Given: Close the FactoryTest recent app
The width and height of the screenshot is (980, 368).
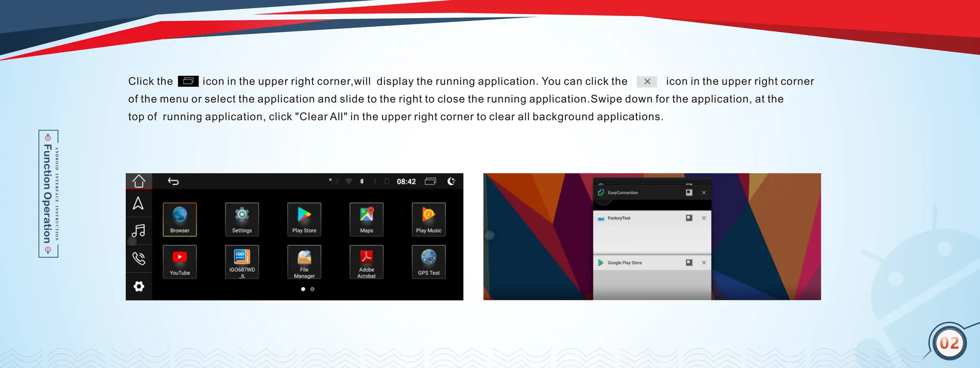Looking at the screenshot, I should coord(704,218).
